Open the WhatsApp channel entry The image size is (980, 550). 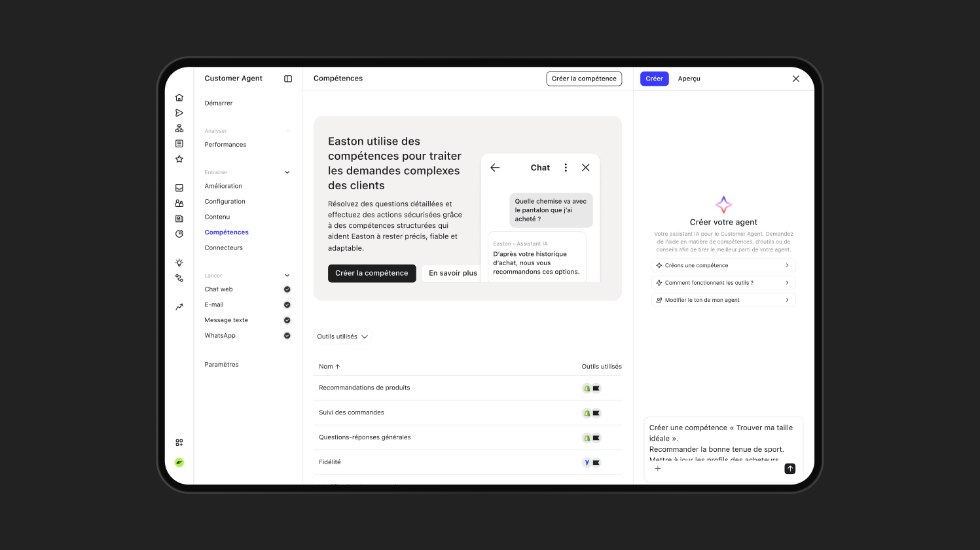coord(220,335)
